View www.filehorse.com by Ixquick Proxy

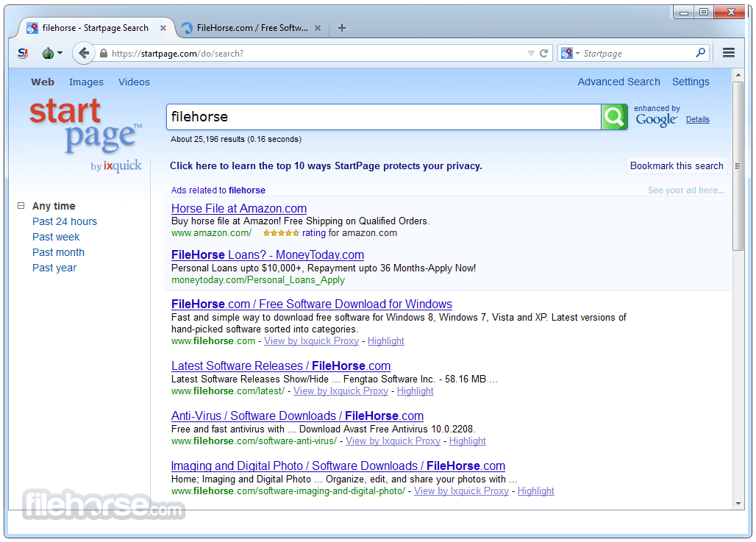coord(312,341)
